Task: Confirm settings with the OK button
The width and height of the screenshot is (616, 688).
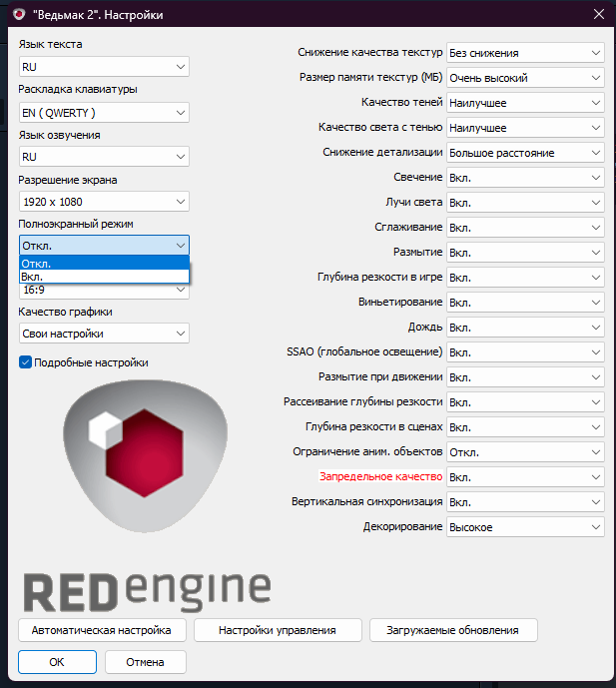Action: (57, 662)
